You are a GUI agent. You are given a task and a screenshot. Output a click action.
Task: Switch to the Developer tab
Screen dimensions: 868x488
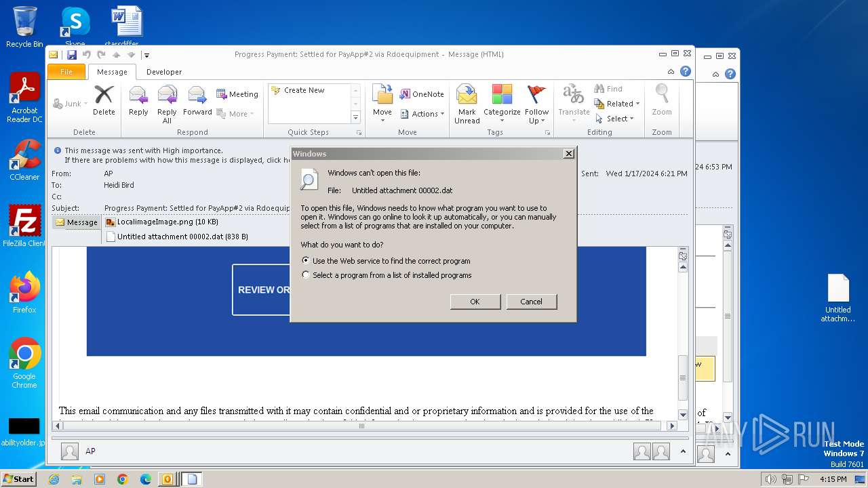click(x=164, y=72)
